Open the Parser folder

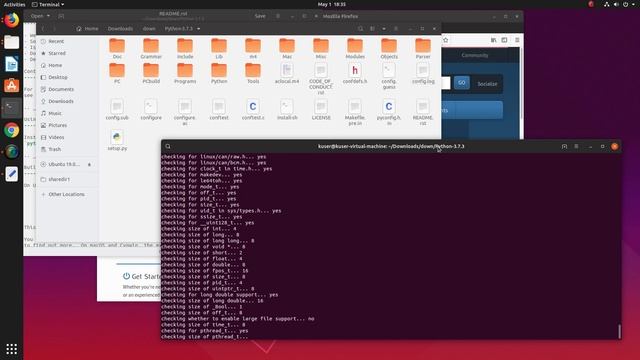click(423, 48)
